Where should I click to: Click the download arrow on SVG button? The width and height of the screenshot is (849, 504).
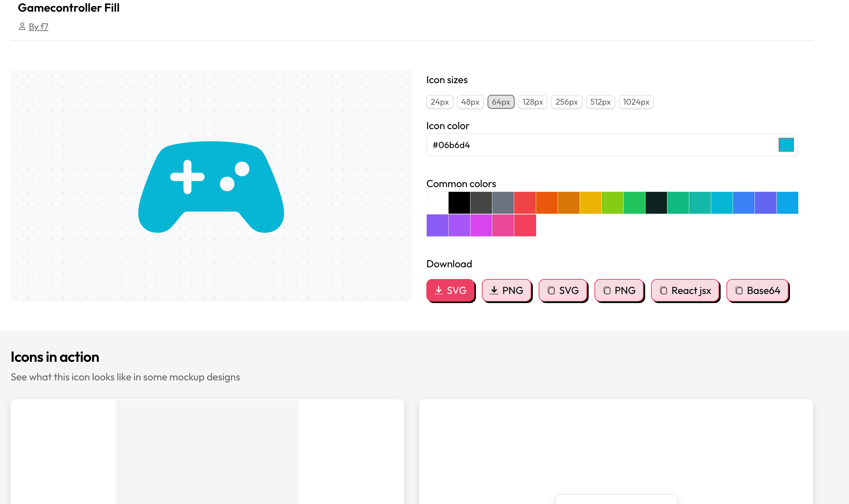tap(439, 290)
